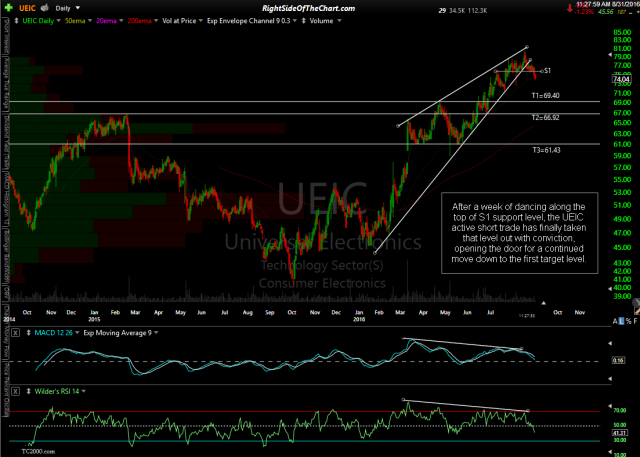640x457 pixels.
Task: Open the MACD 12 26 dropdown
Action: tap(77, 333)
